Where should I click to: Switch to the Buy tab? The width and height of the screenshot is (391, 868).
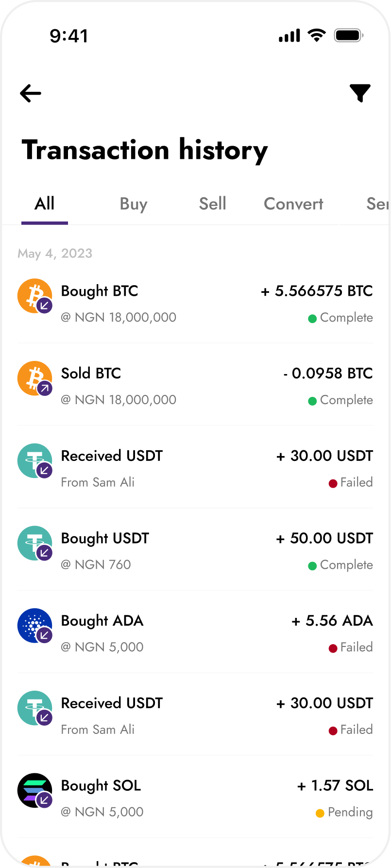(134, 204)
